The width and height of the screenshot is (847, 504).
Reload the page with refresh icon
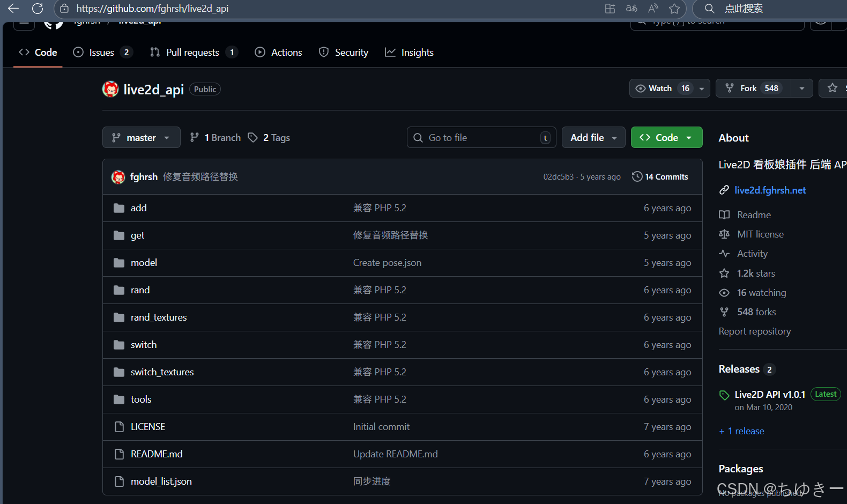coord(38,9)
